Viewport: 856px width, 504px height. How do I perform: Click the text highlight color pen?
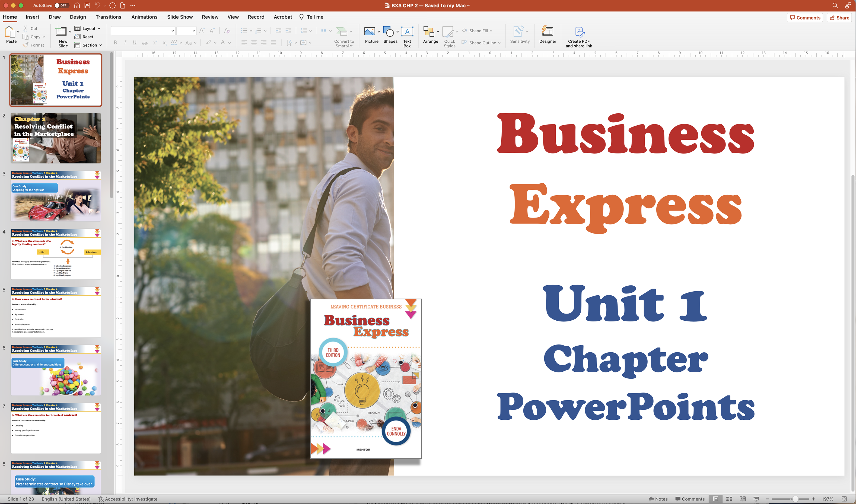pos(209,43)
